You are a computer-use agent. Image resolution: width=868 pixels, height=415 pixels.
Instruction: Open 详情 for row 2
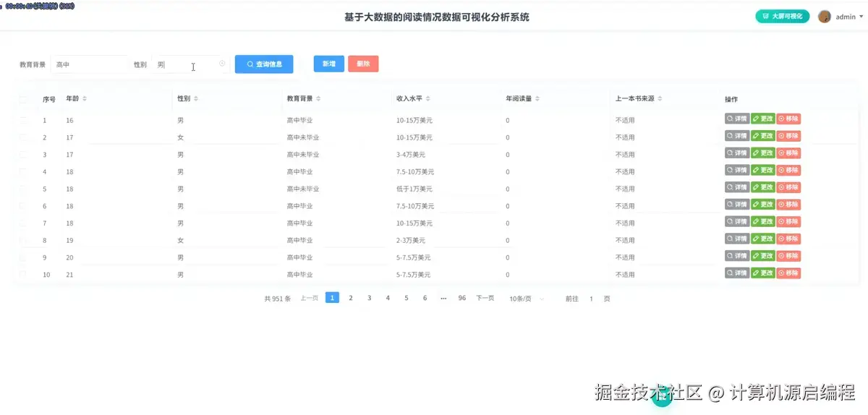click(x=737, y=136)
